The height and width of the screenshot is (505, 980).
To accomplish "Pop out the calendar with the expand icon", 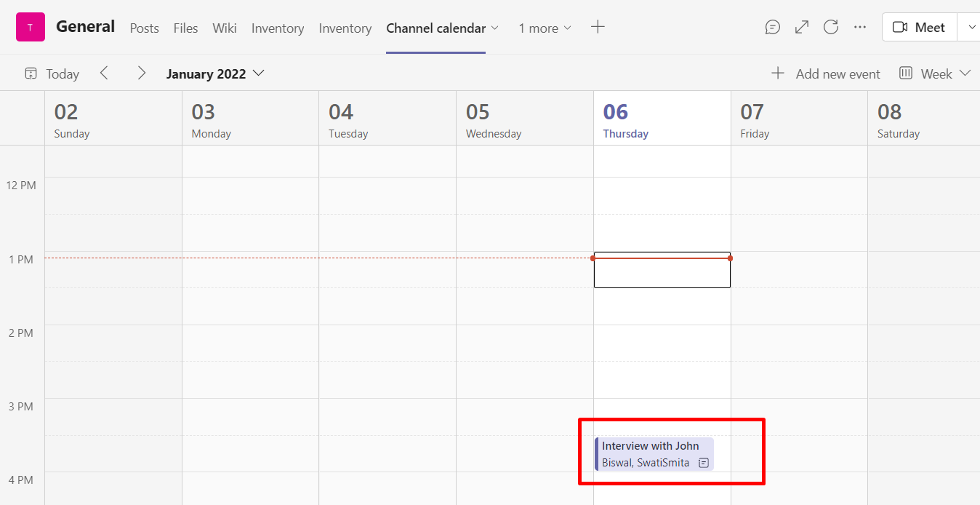I will tap(801, 27).
